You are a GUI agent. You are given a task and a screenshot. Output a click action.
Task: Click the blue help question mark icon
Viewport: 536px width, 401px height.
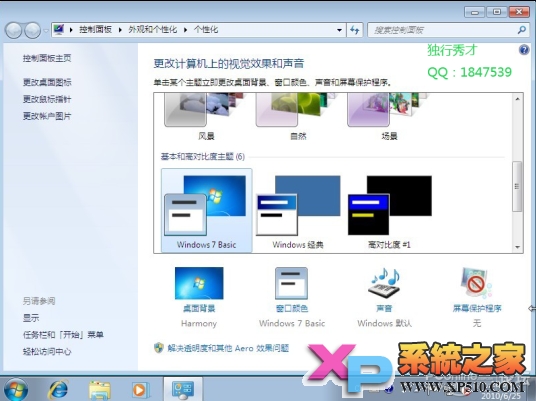pyautogui.click(x=524, y=50)
